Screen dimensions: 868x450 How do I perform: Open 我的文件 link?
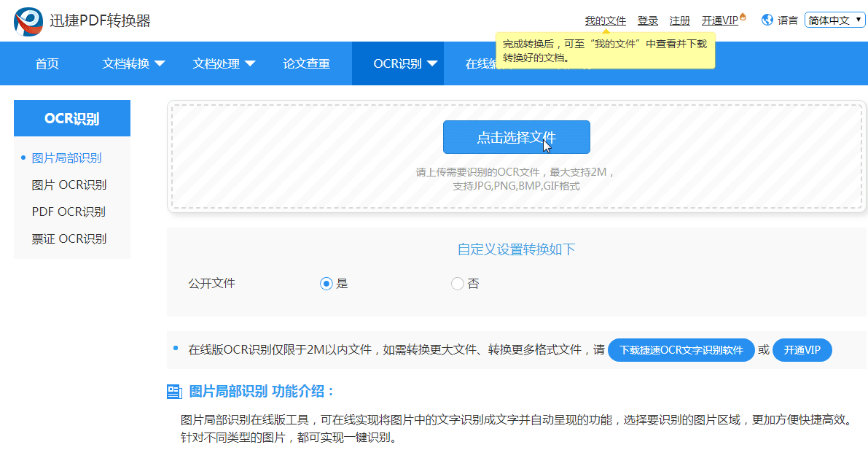(x=606, y=20)
